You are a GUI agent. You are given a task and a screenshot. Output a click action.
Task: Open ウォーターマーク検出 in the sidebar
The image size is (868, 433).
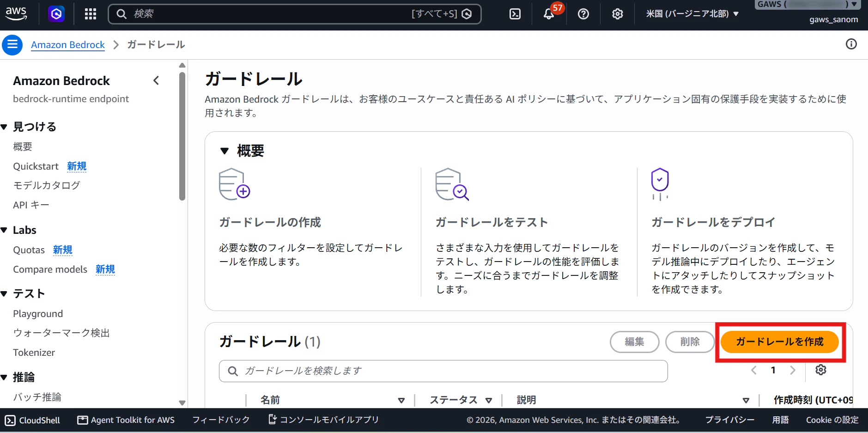[x=61, y=333]
